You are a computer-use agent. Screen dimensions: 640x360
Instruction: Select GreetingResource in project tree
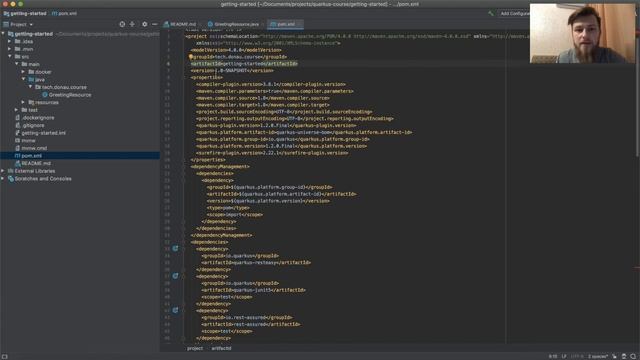point(70,95)
